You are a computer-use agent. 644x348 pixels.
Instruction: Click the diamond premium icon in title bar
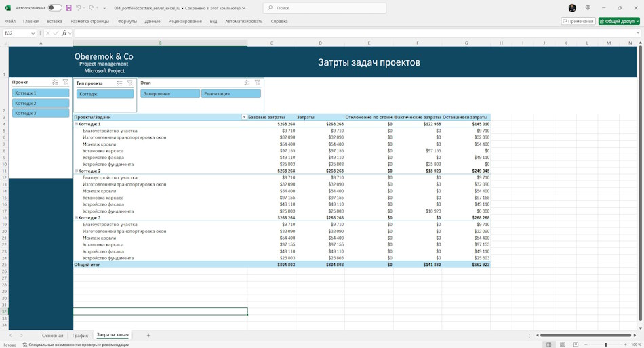click(x=588, y=8)
